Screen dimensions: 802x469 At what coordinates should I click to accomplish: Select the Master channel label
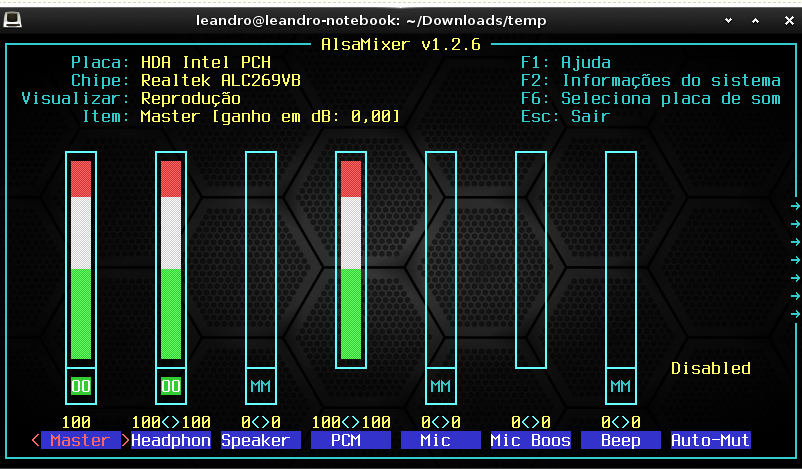click(x=80, y=440)
